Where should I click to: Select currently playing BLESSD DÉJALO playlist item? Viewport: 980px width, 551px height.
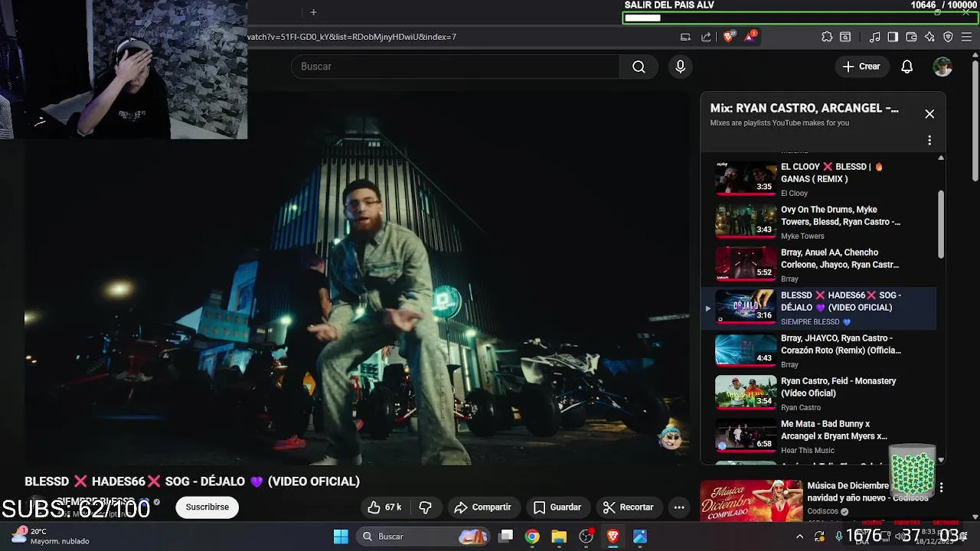pyautogui.click(x=818, y=308)
